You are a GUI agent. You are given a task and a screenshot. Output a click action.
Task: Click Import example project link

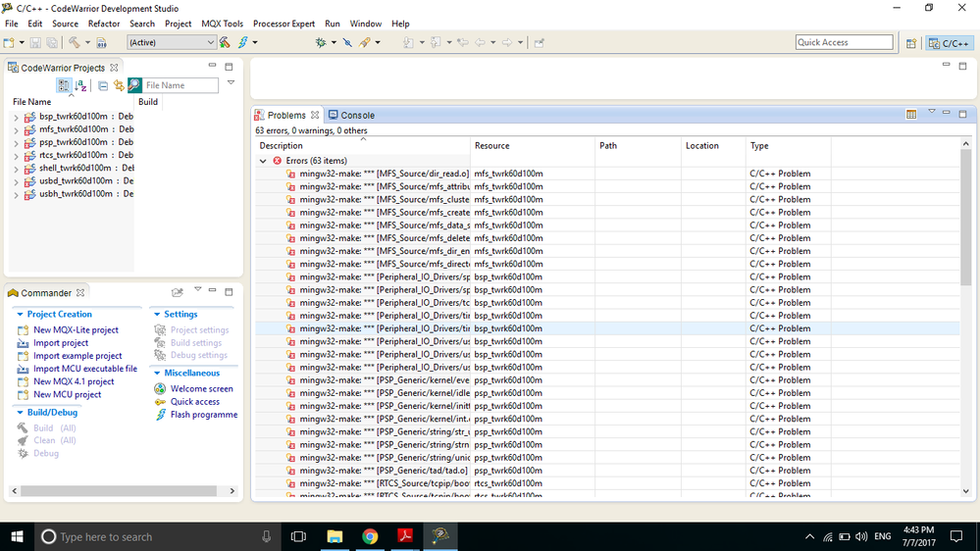[x=77, y=356]
